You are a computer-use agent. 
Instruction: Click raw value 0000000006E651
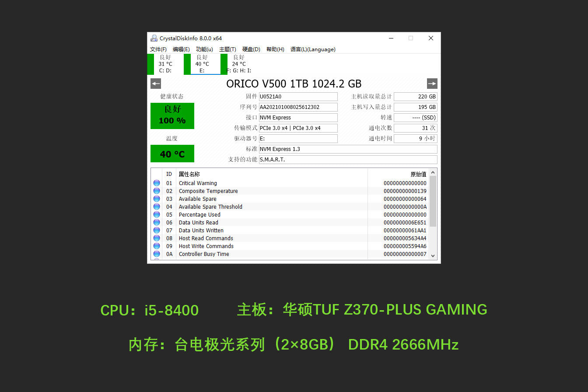point(405,223)
